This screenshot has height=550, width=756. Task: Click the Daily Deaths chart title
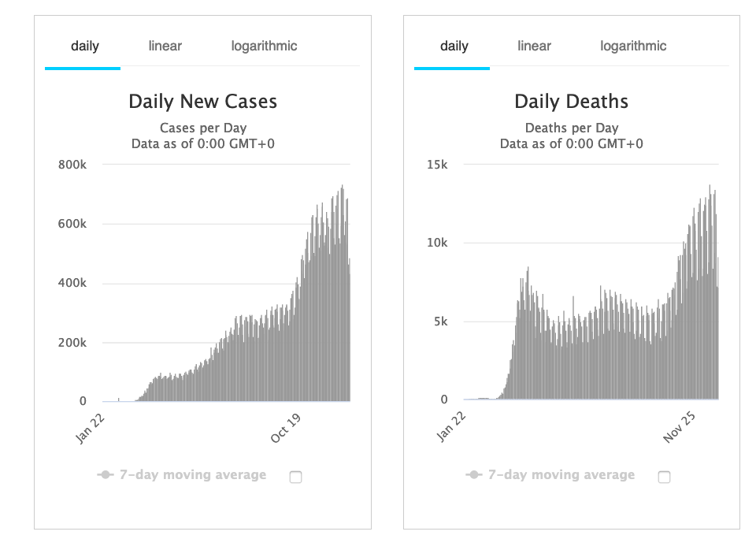(x=571, y=102)
